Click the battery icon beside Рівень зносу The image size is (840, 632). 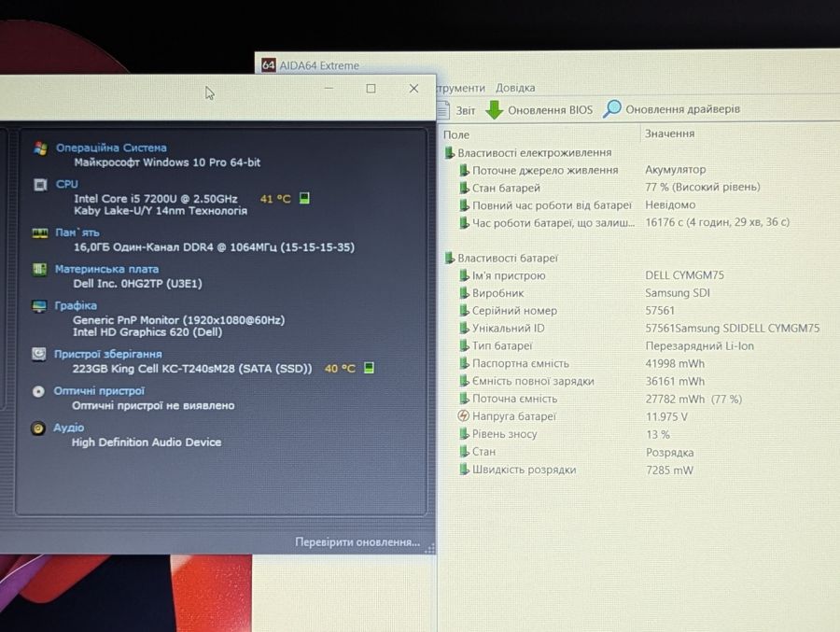464,434
